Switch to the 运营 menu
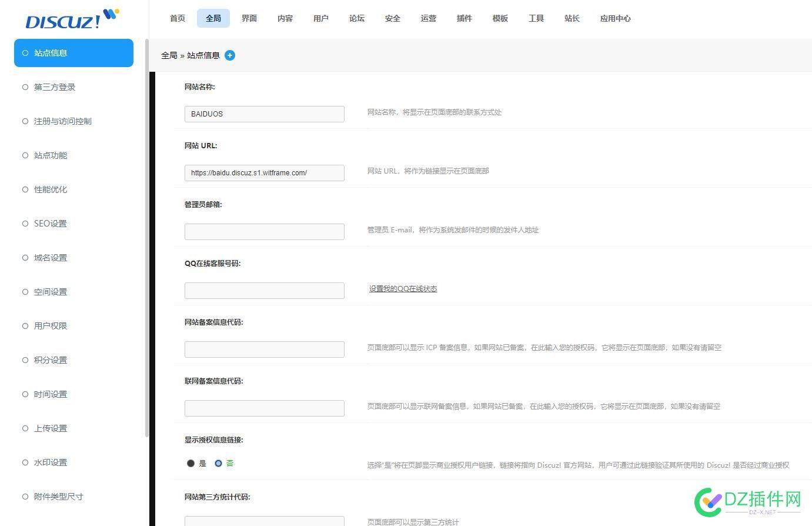 click(x=429, y=18)
